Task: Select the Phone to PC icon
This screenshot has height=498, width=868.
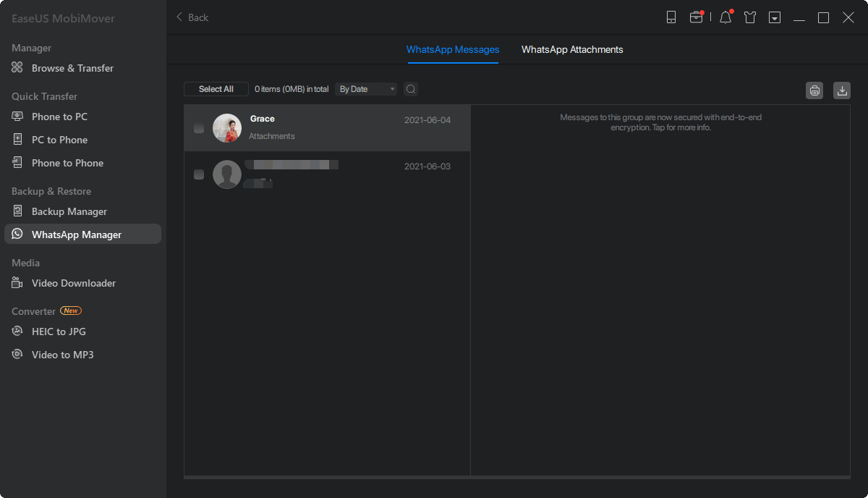Action: (17, 117)
